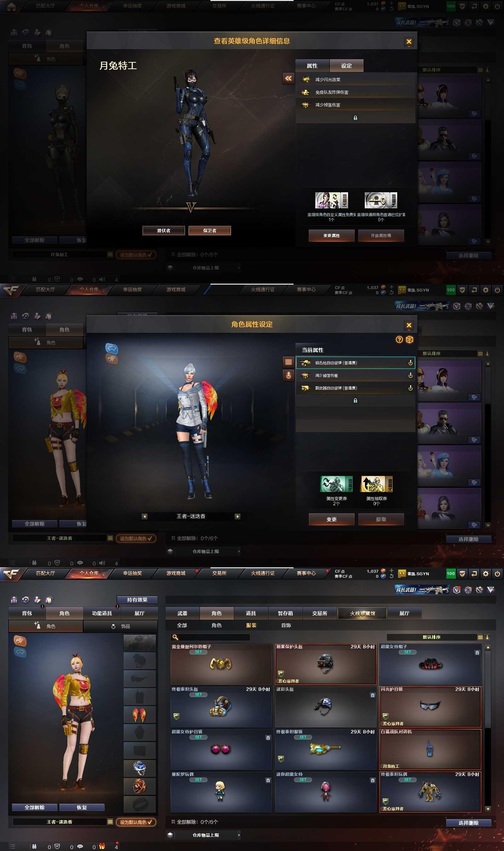Toggle sort direction arrow above 超能女侍帽子 card

click(487, 637)
